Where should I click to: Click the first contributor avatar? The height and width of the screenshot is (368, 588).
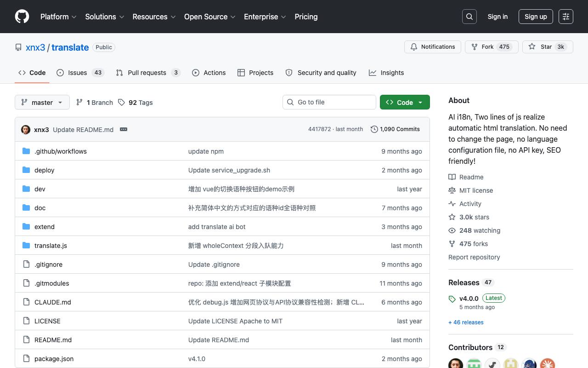[456, 363]
